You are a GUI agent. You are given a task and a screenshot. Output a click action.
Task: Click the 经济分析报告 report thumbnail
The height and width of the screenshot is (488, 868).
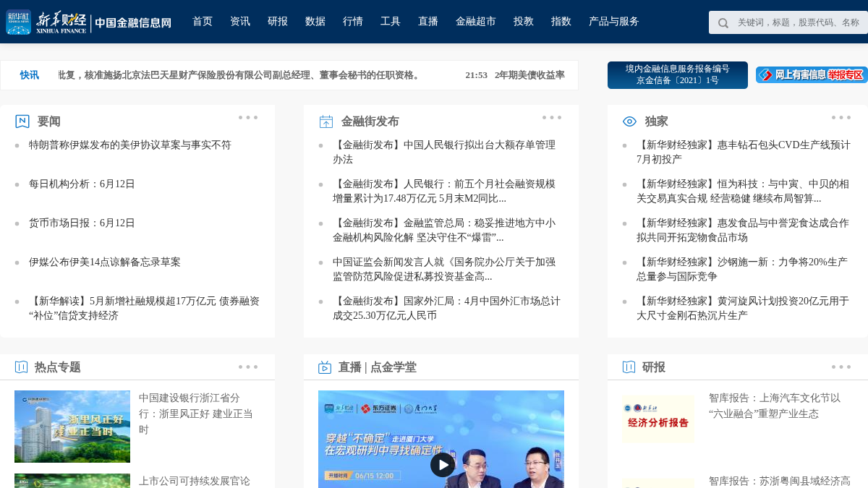click(x=658, y=419)
